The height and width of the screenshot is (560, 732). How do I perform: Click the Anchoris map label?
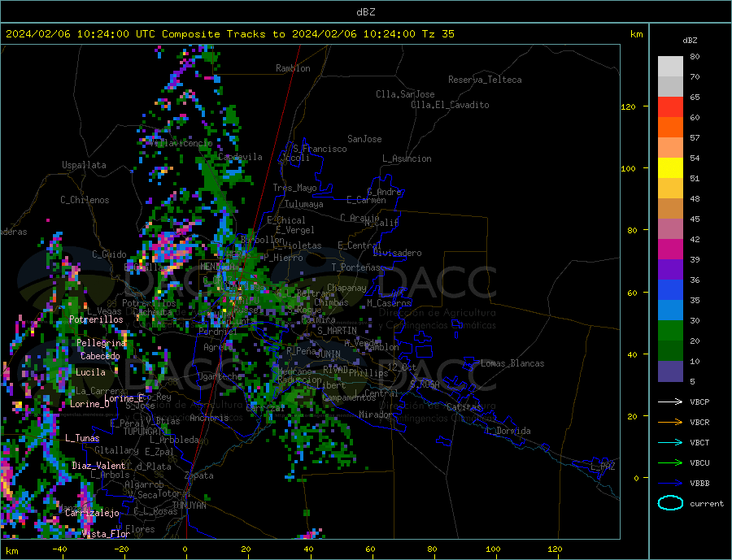(209, 418)
